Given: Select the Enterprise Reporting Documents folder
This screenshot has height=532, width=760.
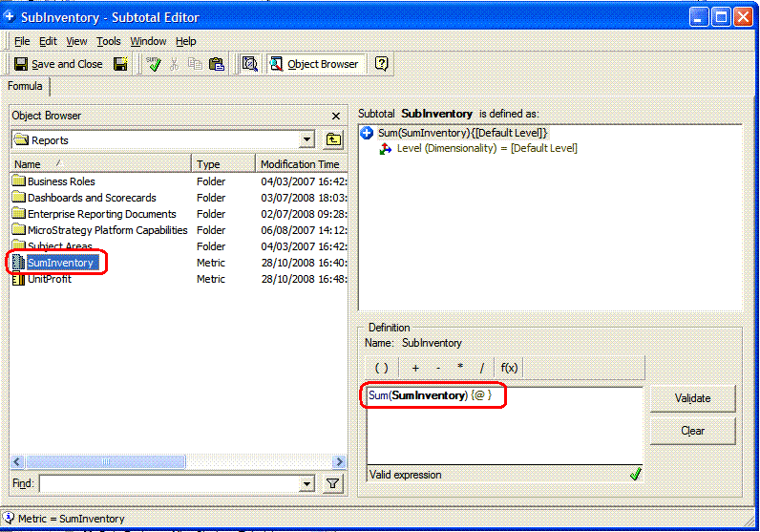Looking at the screenshot, I should point(102,214).
